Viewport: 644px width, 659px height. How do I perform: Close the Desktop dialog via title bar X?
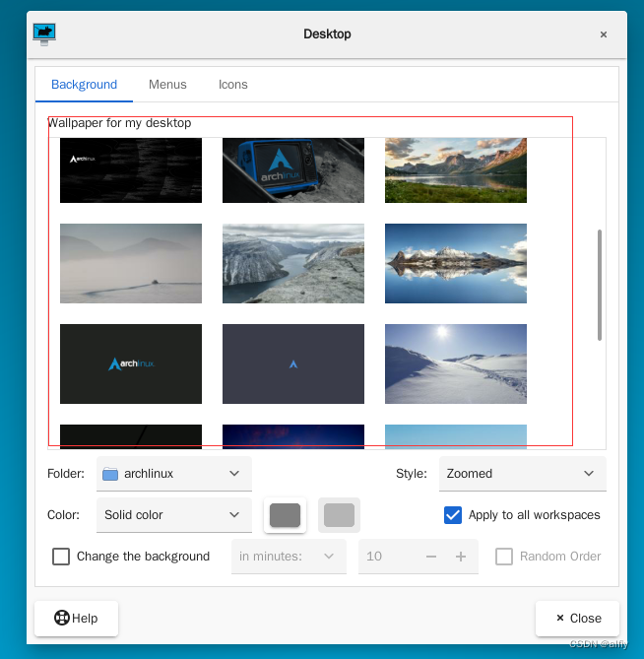click(x=604, y=34)
